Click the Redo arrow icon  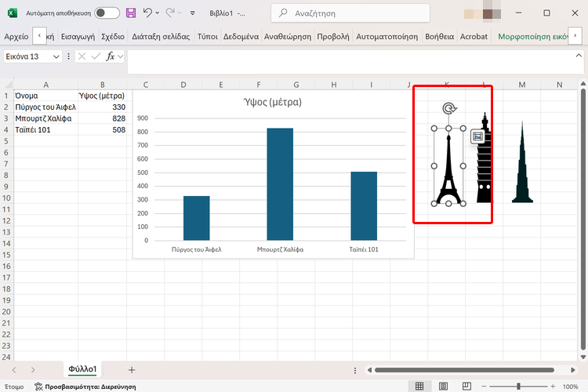click(170, 13)
